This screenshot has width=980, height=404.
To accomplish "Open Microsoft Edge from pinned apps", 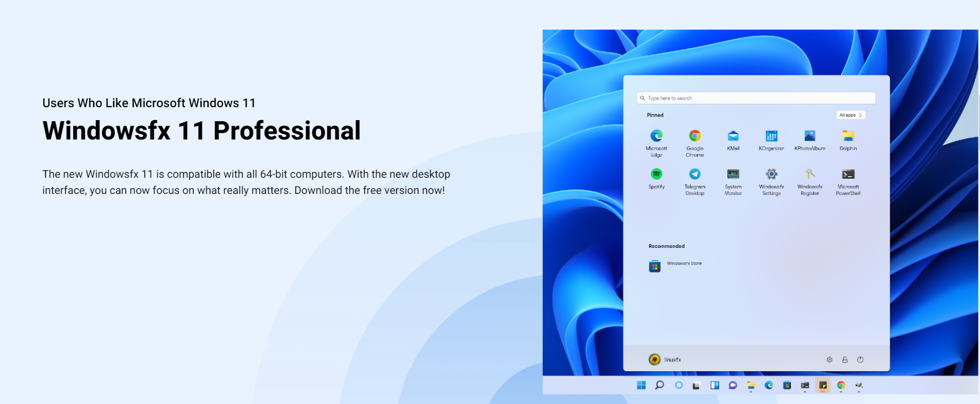I will click(656, 136).
